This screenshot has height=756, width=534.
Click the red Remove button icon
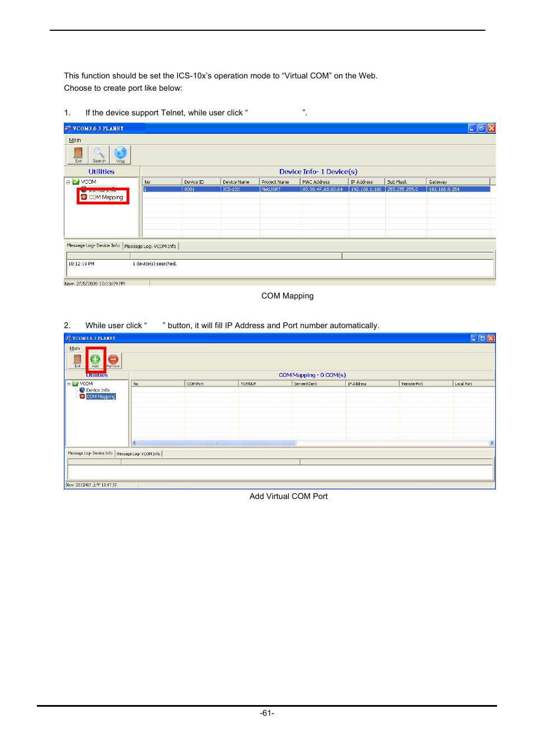click(x=113, y=361)
